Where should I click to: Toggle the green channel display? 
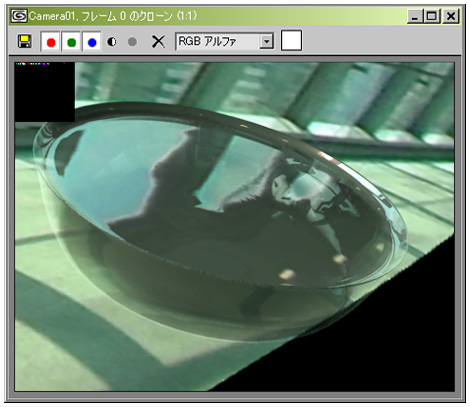[71, 42]
